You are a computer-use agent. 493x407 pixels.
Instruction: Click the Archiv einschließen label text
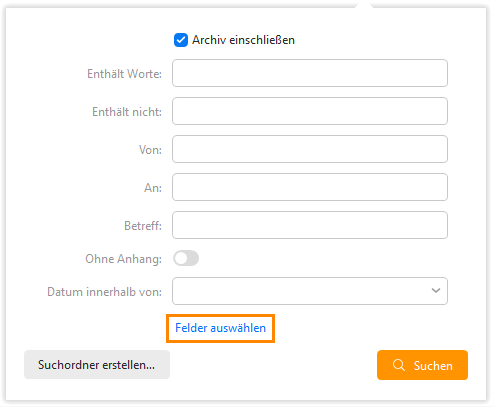point(243,40)
